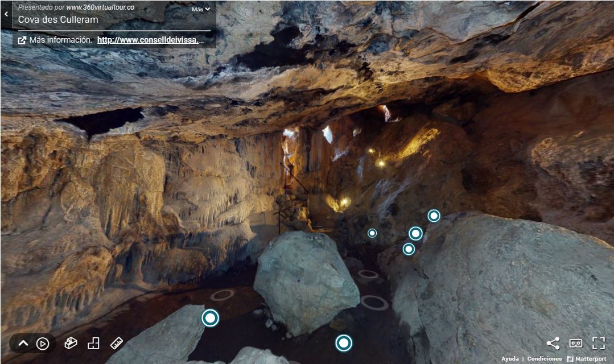Switch to floor plan view
This screenshot has height=364, width=614.
93,344
